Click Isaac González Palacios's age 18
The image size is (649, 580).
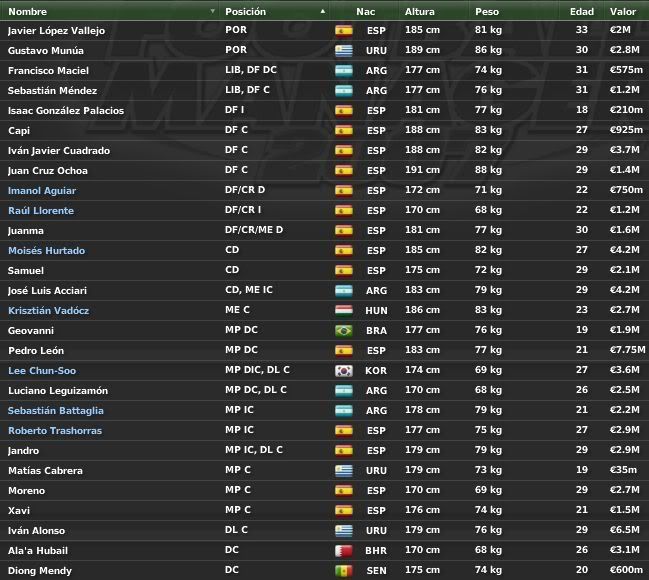[582, 110]
